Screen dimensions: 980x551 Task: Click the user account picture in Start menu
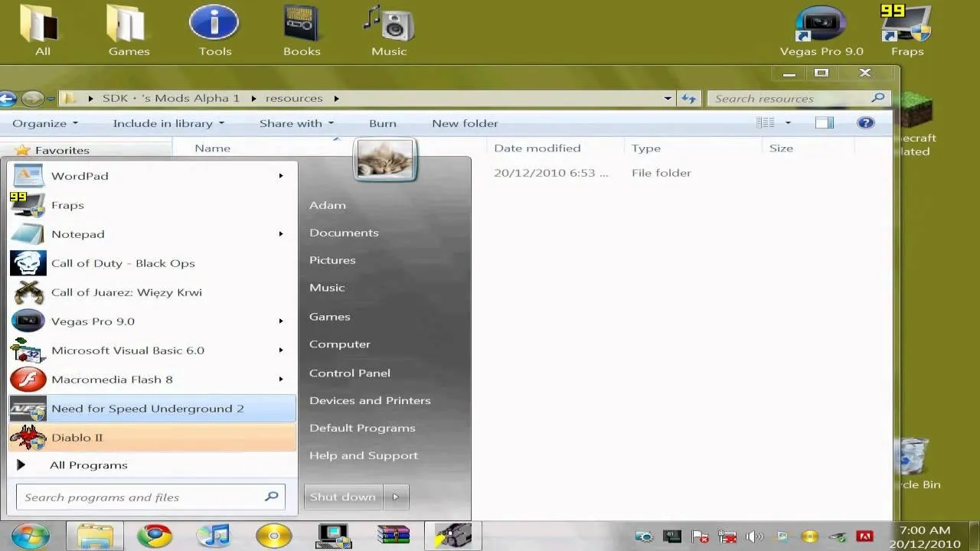pyautogui.click(x=385, y=159)
